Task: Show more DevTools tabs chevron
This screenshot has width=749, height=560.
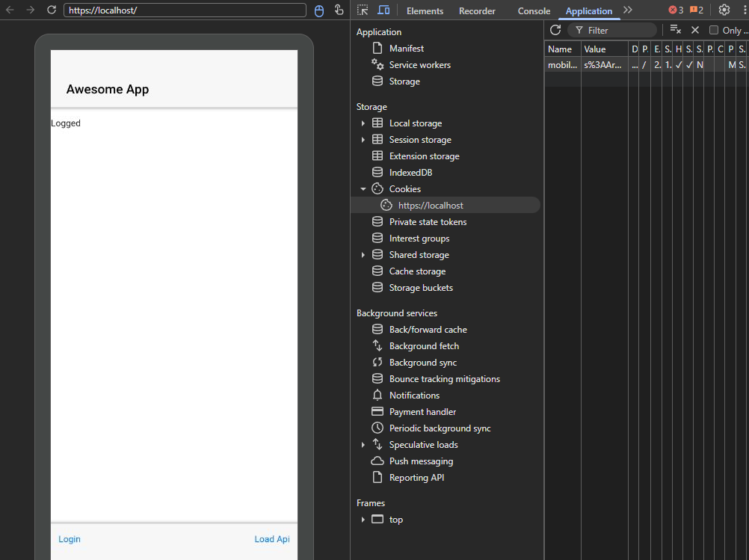Action: click(628, 10)
